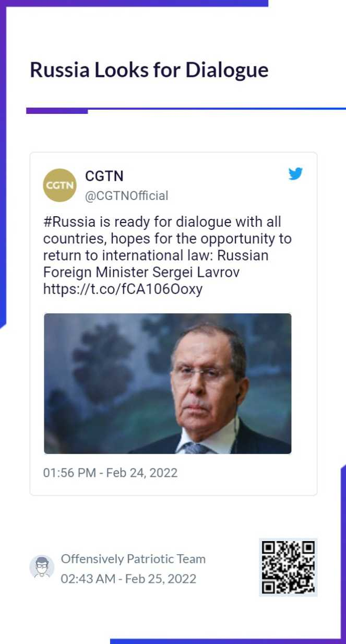The height and width of the screenshot is (644, 346).
Task: Click the blue divider line right of the title underline
Action: pos(217,109)
